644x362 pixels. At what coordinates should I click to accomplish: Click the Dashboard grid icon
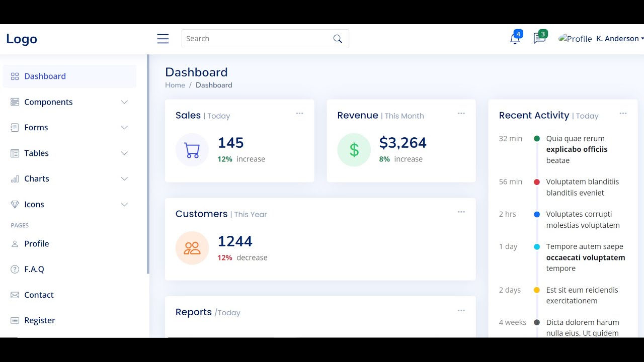click(x=15, y=76)
